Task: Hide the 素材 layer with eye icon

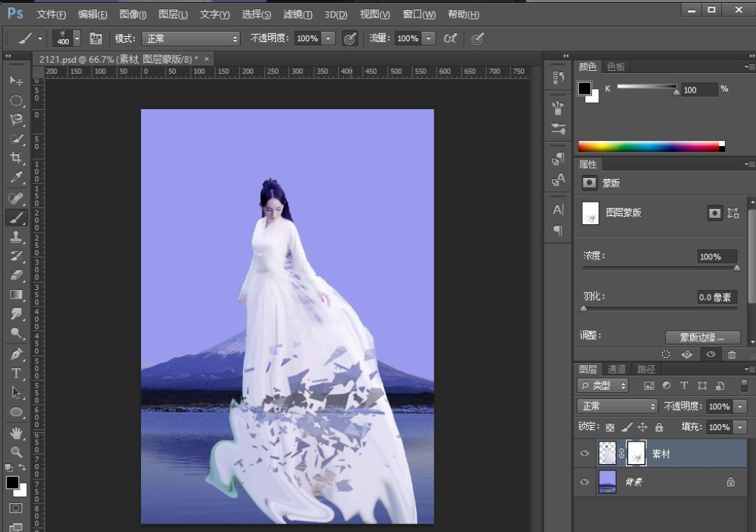Action: click(585, 453)
